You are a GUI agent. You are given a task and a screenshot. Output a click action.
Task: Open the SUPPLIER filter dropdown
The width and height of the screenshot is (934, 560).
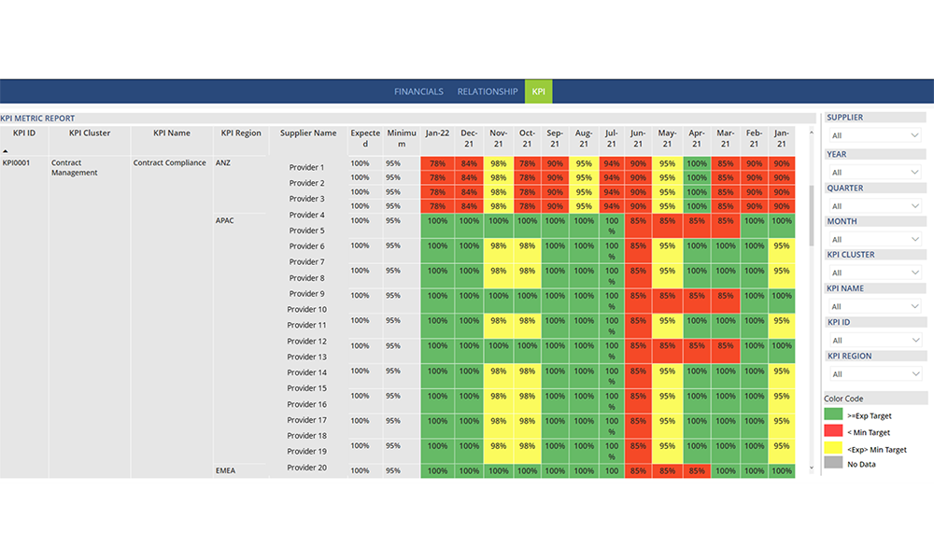[874, 133]
